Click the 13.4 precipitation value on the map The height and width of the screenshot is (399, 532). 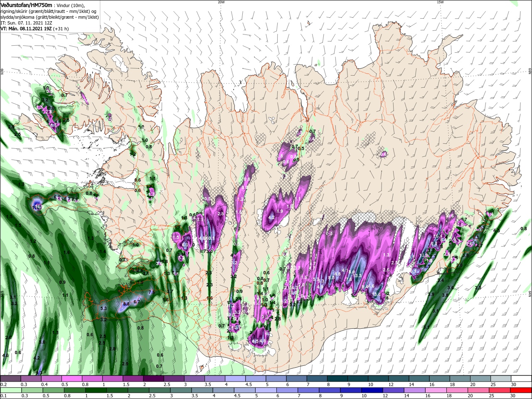point(376,295)
